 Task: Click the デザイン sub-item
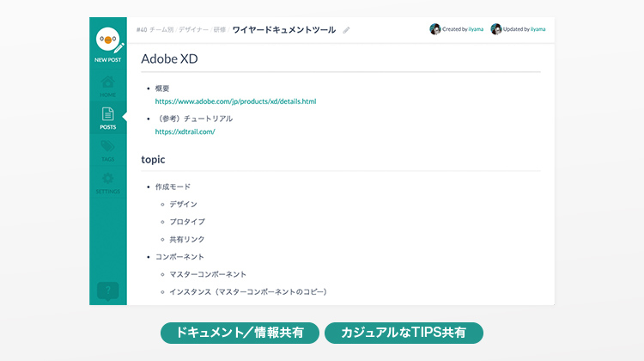click(x=183, y=205)
